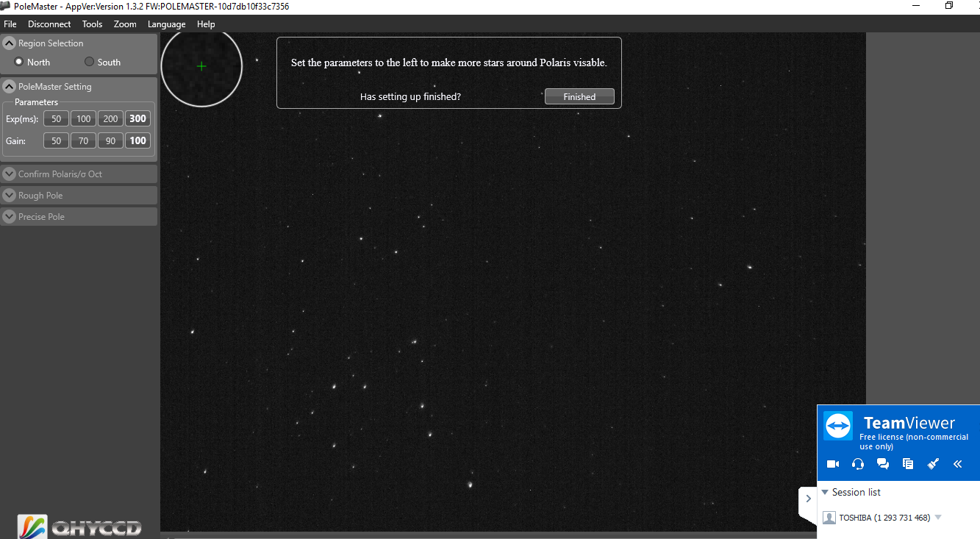Screen dimensions: 980x539
Task: Expand the Confirm Polaris/σ Oct section
Action: [x=10, y=174]
